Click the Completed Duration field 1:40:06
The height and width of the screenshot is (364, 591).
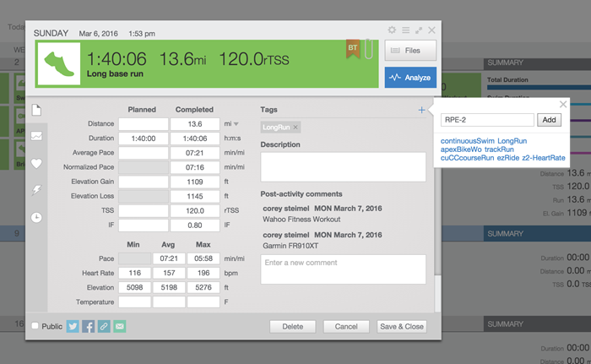point(195,139)
